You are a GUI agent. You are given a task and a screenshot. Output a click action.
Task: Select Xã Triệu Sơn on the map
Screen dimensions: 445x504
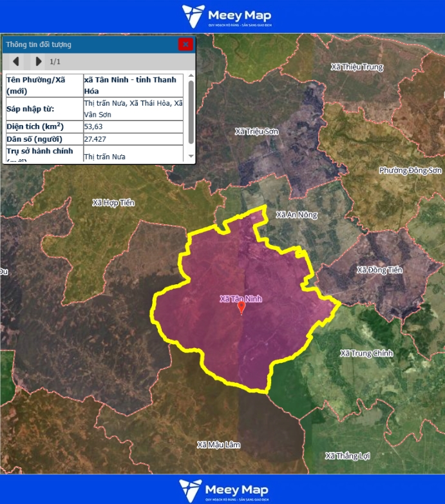point(256,131)
